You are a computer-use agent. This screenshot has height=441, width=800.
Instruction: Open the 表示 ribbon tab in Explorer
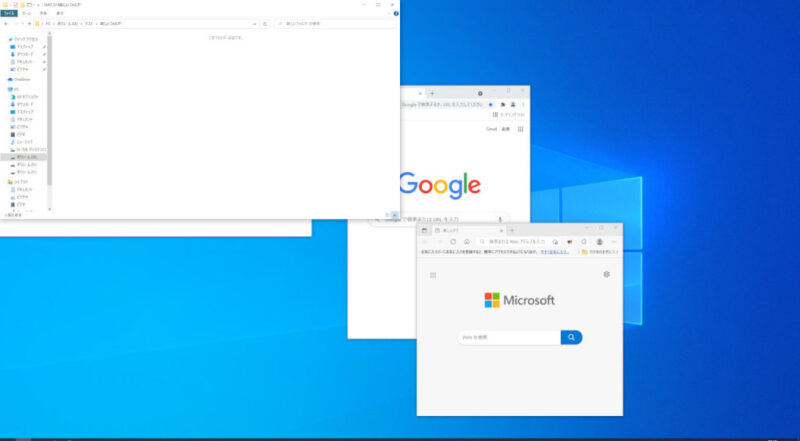60,13
